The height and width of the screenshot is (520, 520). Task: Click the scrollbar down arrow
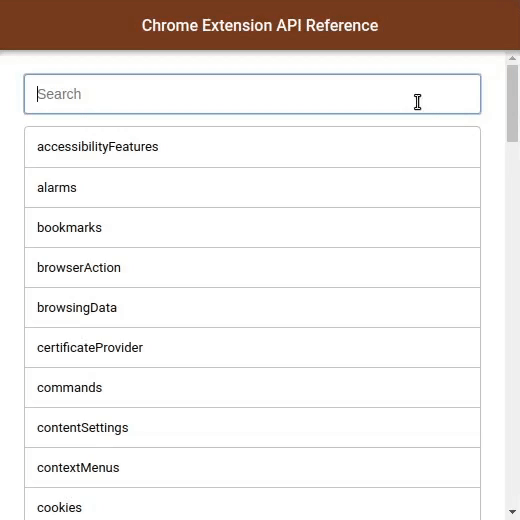pyautogui.click(x=512, y=512)
